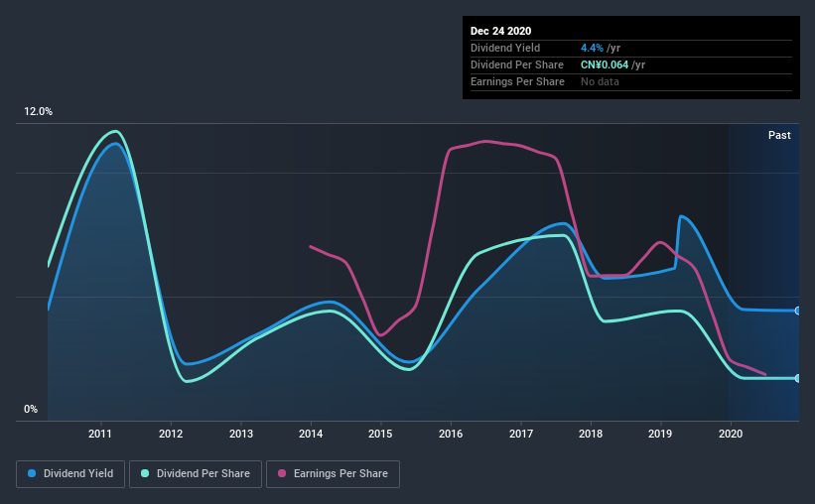Click the 'Past' region label

coord(779,135)
